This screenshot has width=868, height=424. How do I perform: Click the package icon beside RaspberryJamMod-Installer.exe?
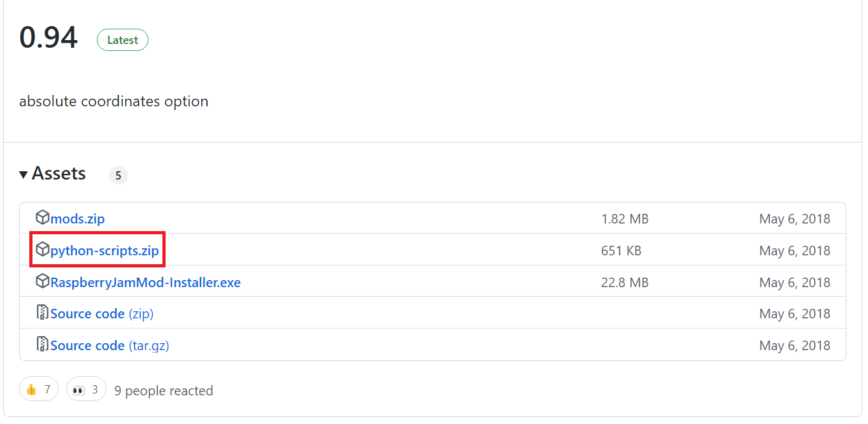(x=42, y=281)
